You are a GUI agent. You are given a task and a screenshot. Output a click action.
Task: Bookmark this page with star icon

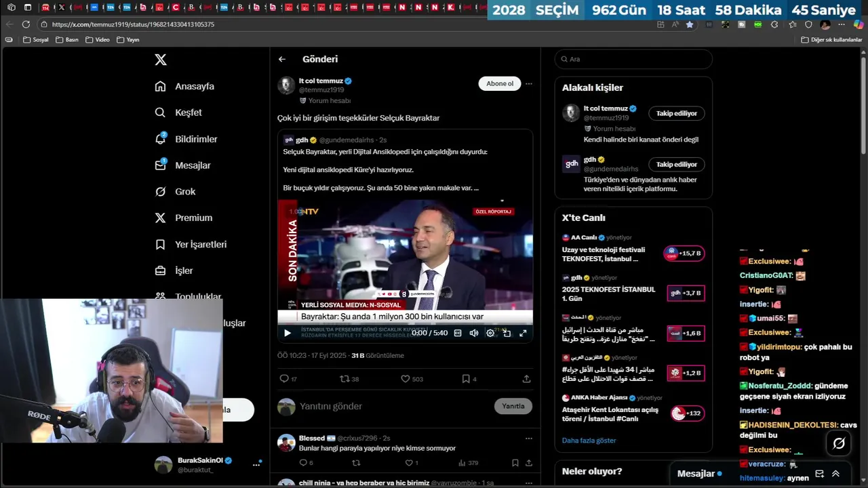[x=690, y=24]
